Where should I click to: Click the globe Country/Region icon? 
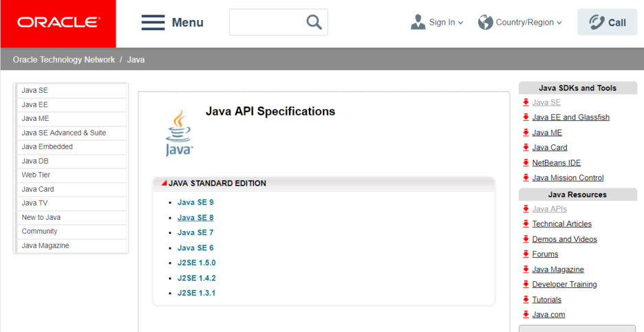[485, 22]
